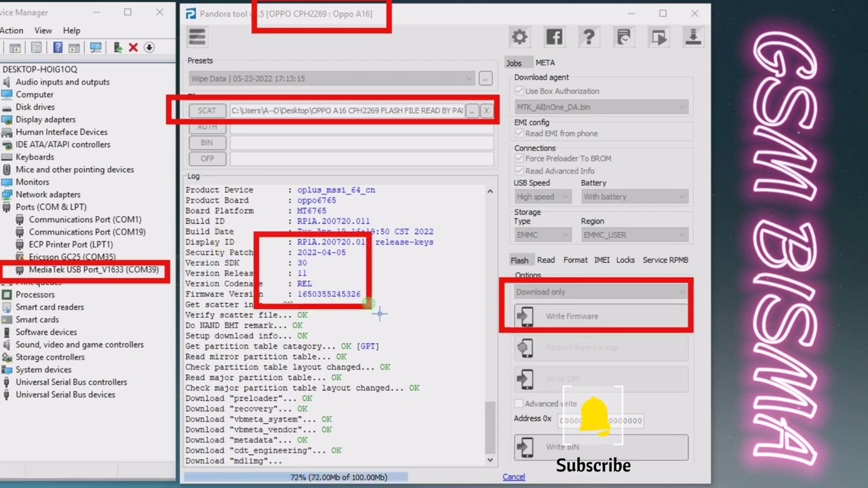Image resolution: width=868 pixels, height=488 pixels.
Task: Select ECP Printer Port (LPT1) device
Action: pos(71,245)
